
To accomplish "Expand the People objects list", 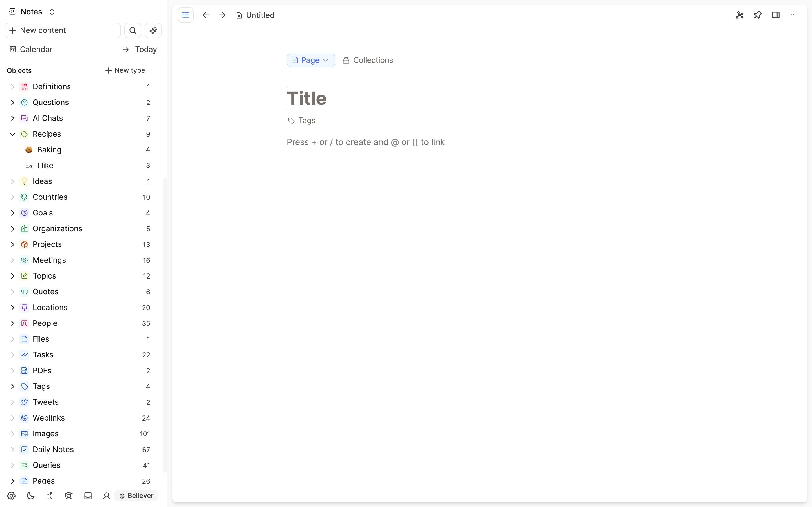I will point(12,323).
